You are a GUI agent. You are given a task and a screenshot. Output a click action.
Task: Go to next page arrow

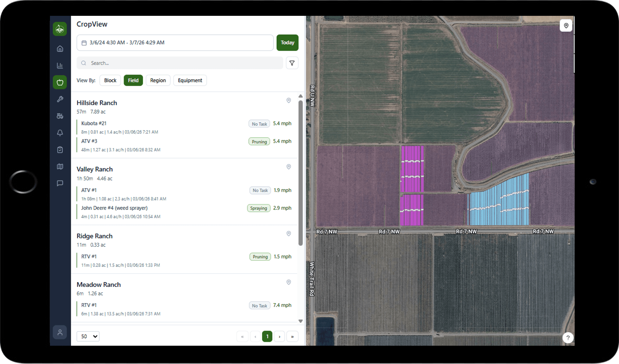coord(279,337)
